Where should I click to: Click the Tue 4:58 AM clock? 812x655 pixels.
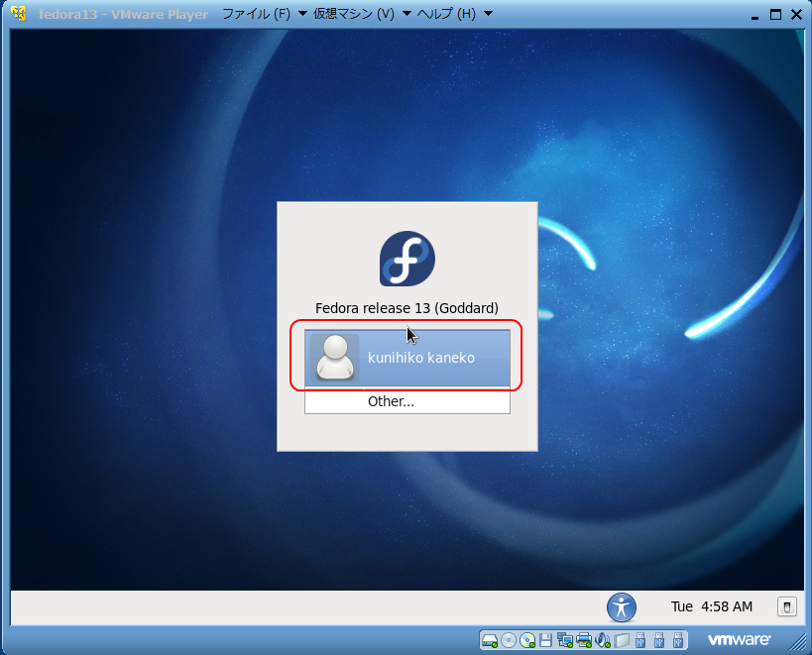[x=711, y=606]
